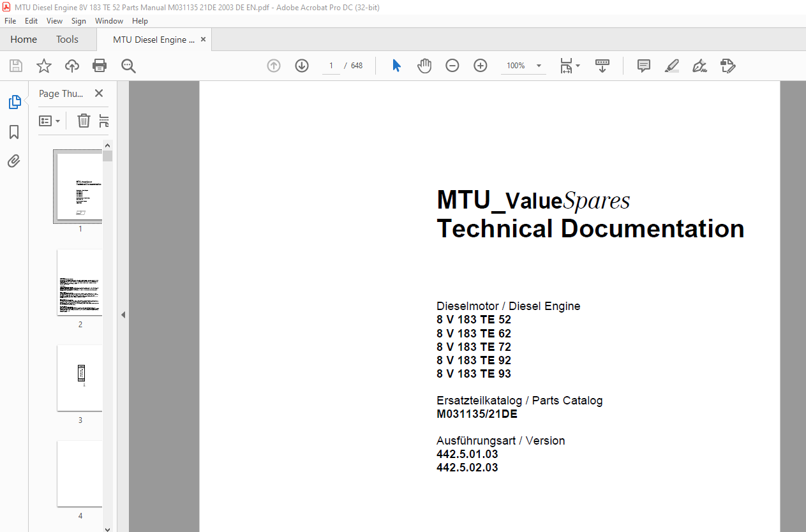Screen dimensions: 806x532
Task: Print the document
Action: 100,66
